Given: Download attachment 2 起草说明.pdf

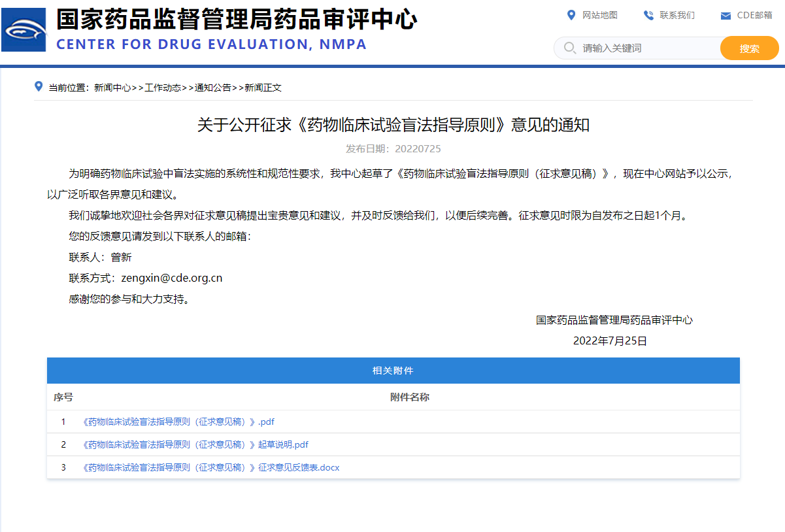Looking at the screenshot, I should pyautogui.click(x=195, y=444).
